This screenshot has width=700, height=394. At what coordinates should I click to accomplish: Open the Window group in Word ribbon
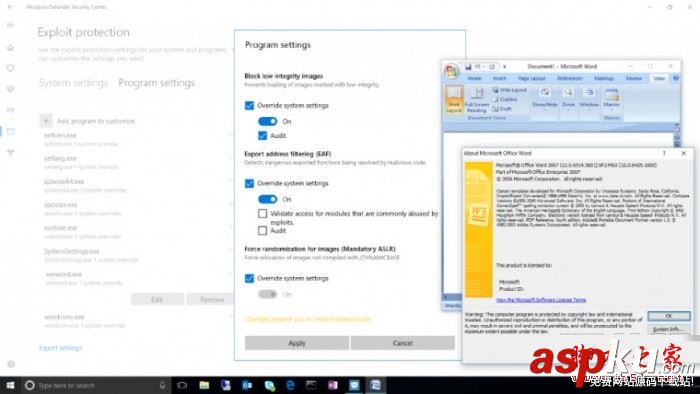tap(589, 98)
